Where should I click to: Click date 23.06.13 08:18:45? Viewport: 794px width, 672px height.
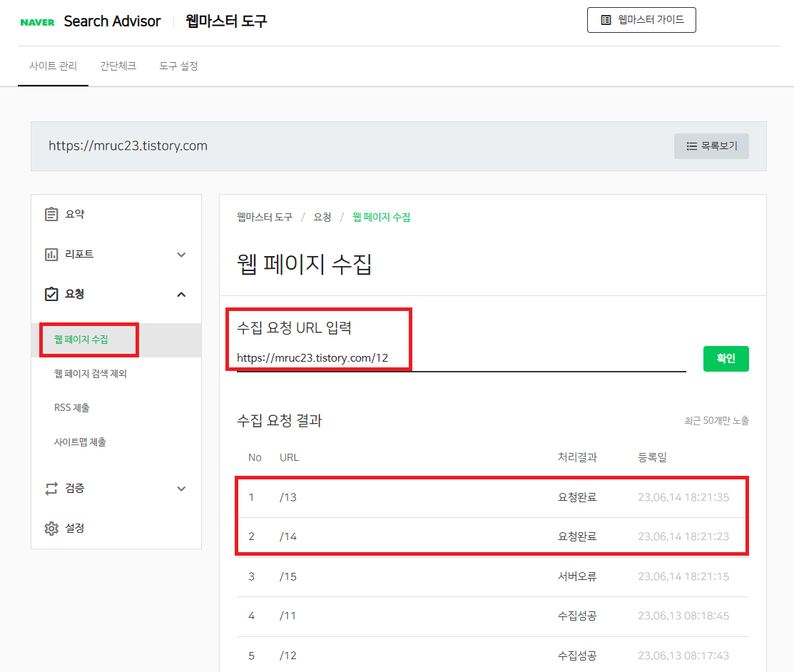tap(683, 616)
